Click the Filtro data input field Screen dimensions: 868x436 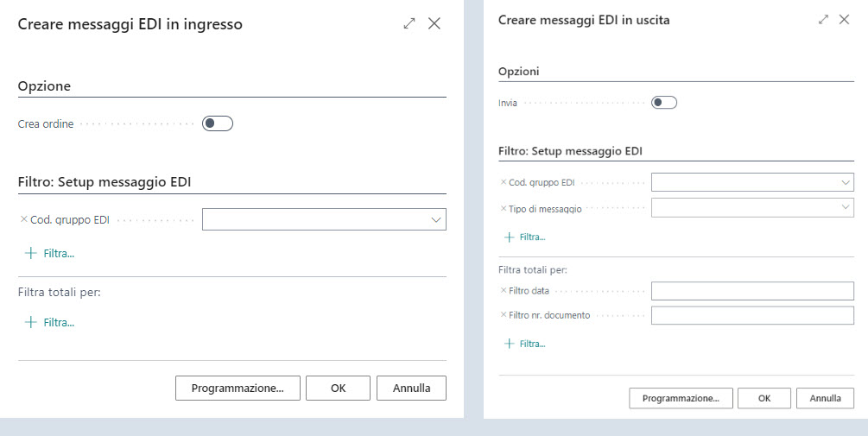[x=752, y=290]
